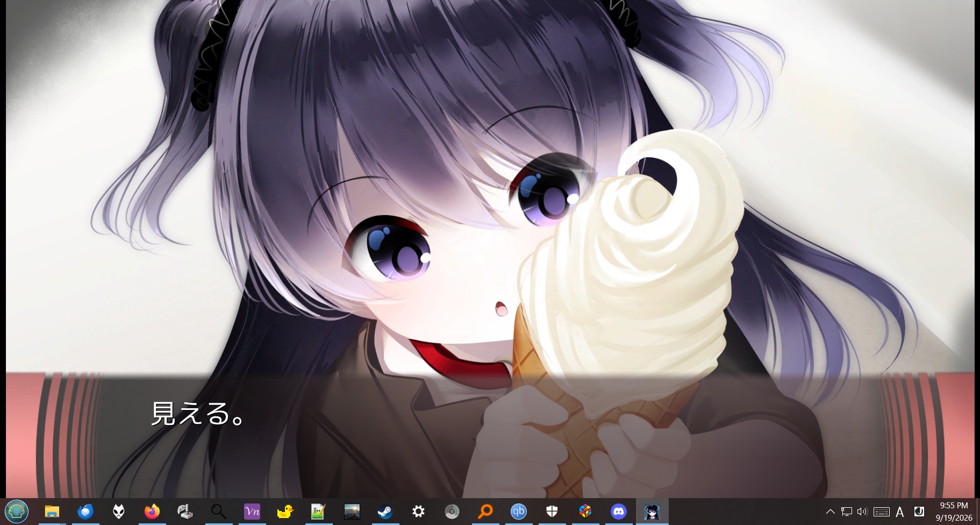Open the yellow duck taskbar app

tap(285, 511)
